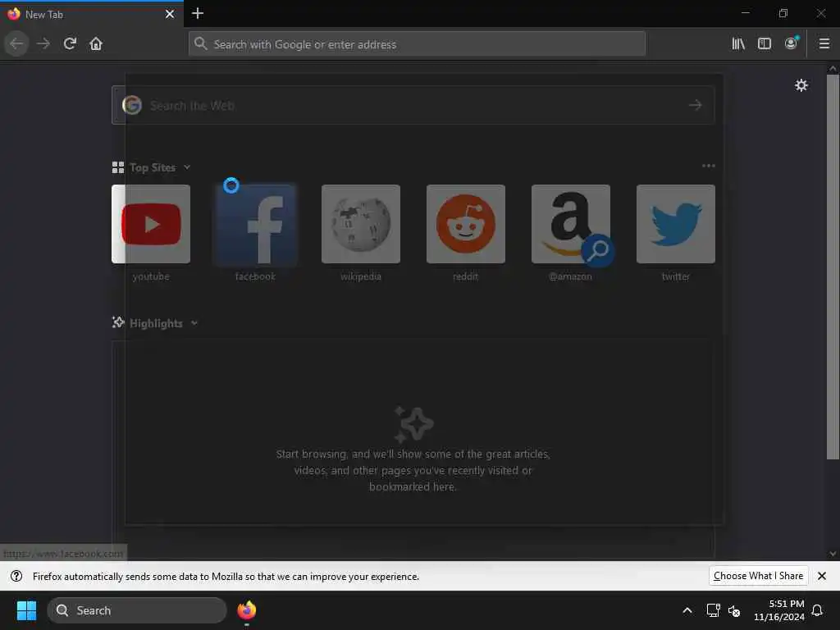Select the New Tab tab
This screenshot has height=630, width=840.
pyautogui.click(x=91, y=14)
